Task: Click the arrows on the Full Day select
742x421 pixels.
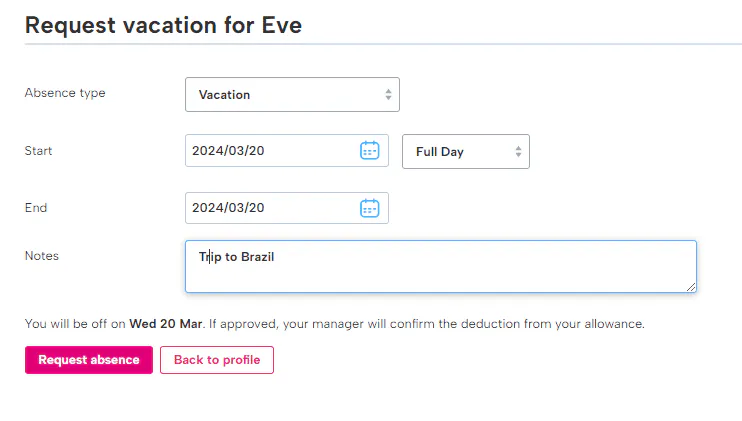Action: click(x=518, y=152)
